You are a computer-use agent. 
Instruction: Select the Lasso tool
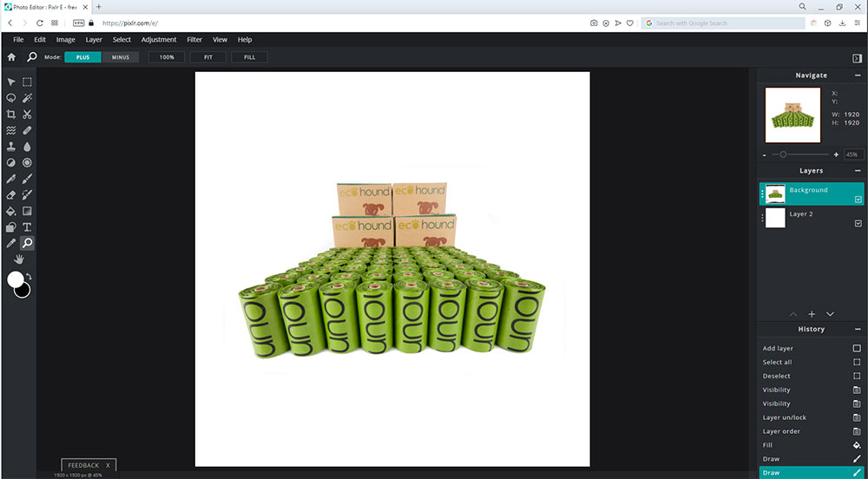click(x=10, y=98)
